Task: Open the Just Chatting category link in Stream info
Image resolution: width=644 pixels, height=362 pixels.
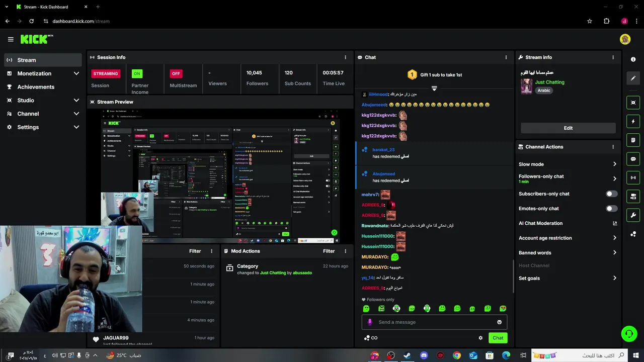Action: [549, 82]
